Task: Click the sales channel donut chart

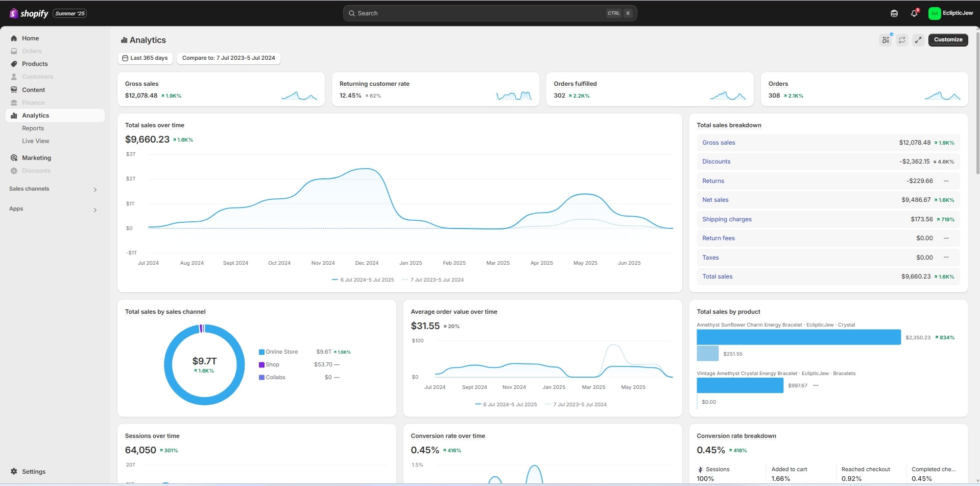Action: click(x=204, y=365)
